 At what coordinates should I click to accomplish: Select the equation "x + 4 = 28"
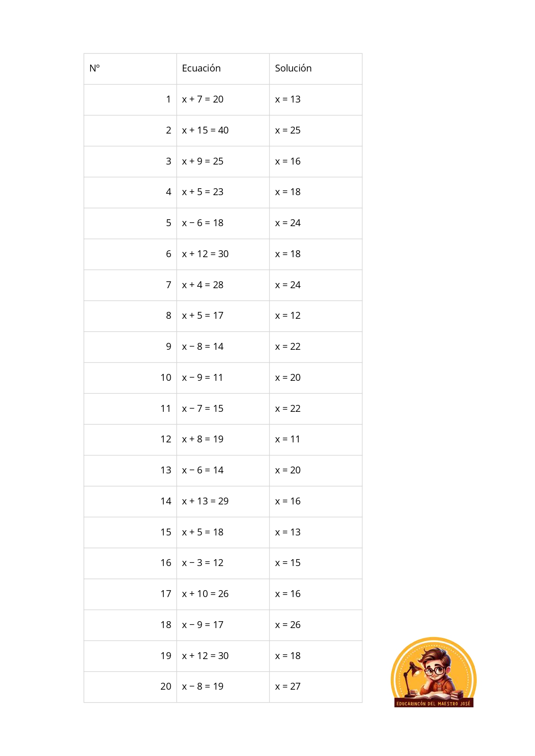tap(203, 285)
